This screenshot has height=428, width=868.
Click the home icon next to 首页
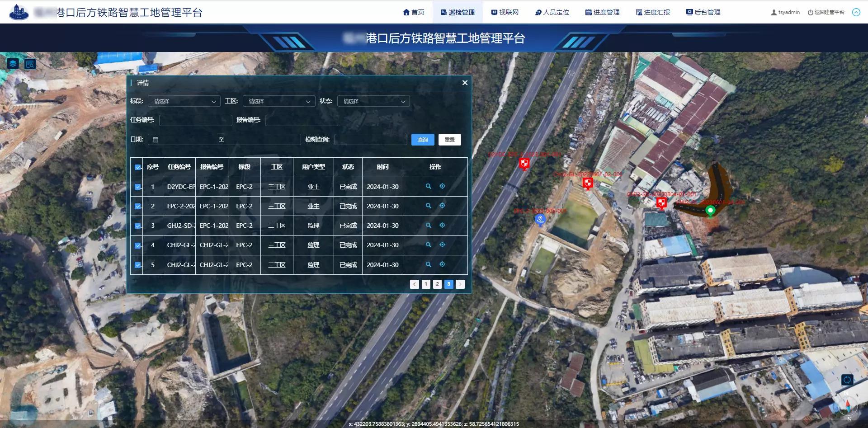(x=406, y=12)
